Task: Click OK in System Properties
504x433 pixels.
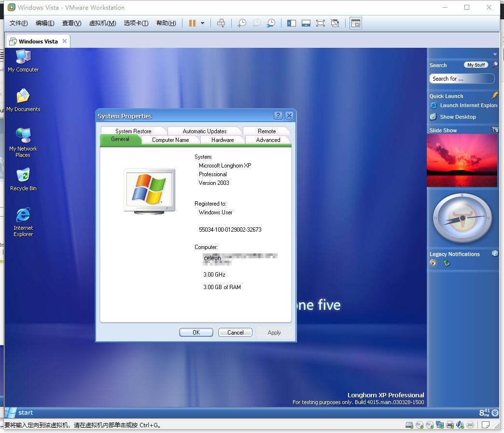Action: point(196,333)
